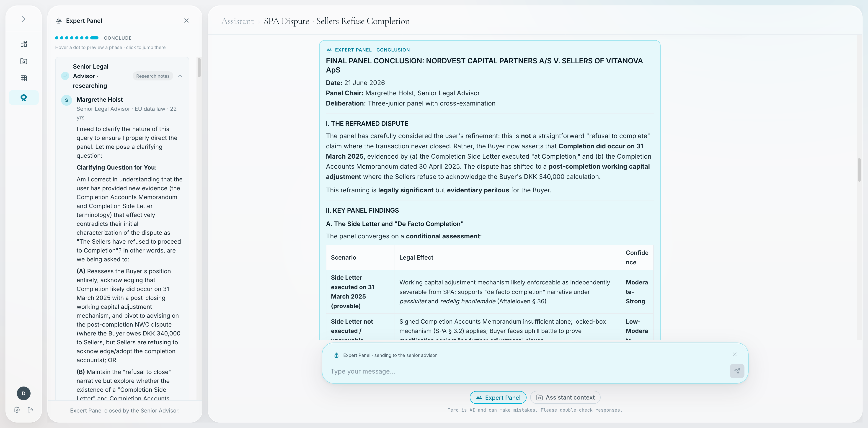
Task: Open the table grid icon in sidebar
Action: pyautogui.click(x=23, y=78)
